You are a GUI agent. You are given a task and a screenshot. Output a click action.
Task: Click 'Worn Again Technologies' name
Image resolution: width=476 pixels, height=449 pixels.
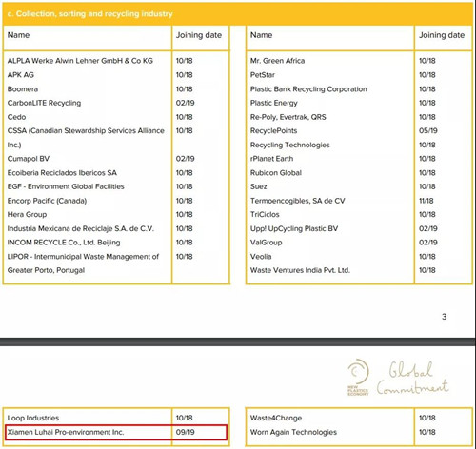pyautogui.click(x=293, y=432)
